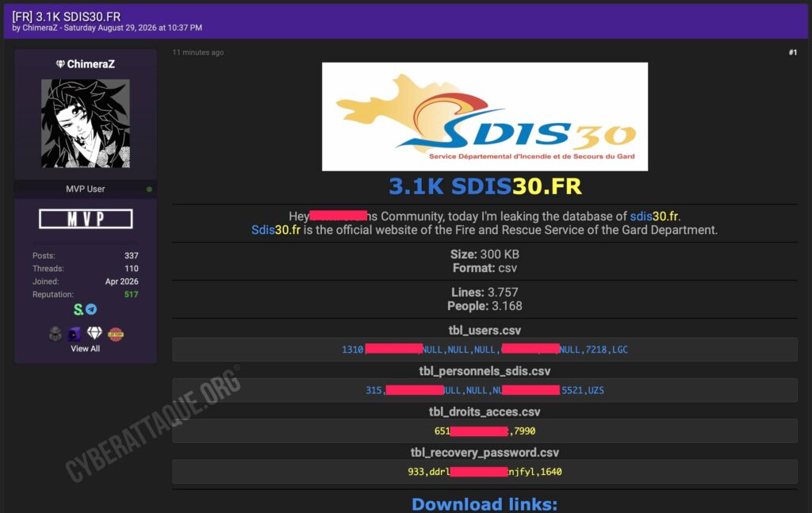Click the Lines: 3.757 text
The height and width of the screenshot is (513, 812).
[x=485, y=292]
